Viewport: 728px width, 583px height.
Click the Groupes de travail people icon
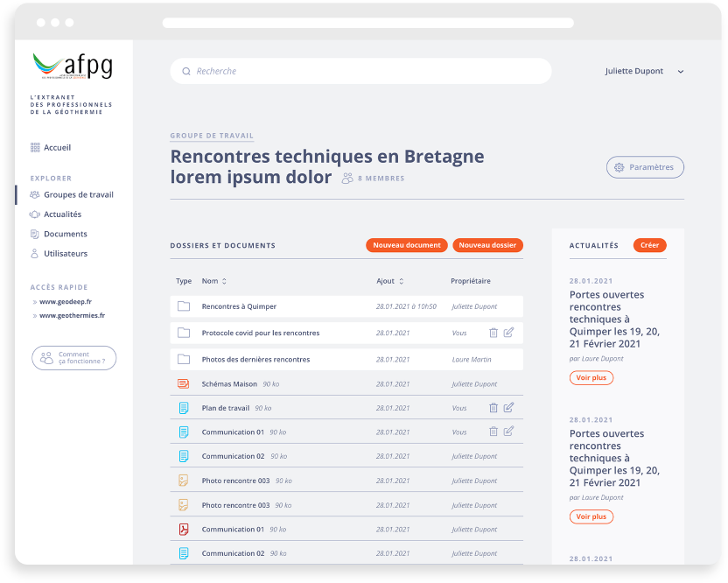click(x=35, y=194)
